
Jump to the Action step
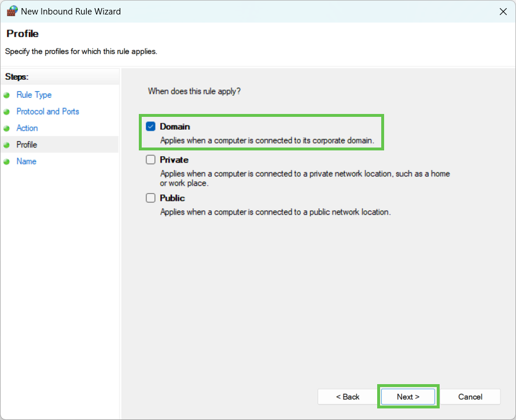[27, 128]
